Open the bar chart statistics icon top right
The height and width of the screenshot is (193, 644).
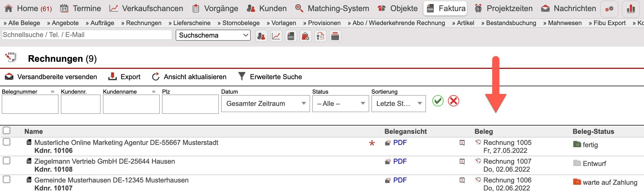[x=631, y=9]
